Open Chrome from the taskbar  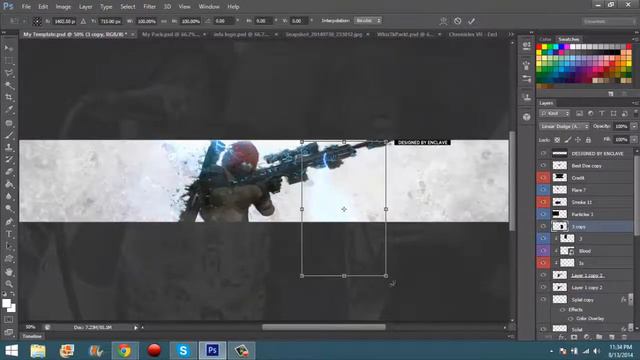tap(124, 351)
